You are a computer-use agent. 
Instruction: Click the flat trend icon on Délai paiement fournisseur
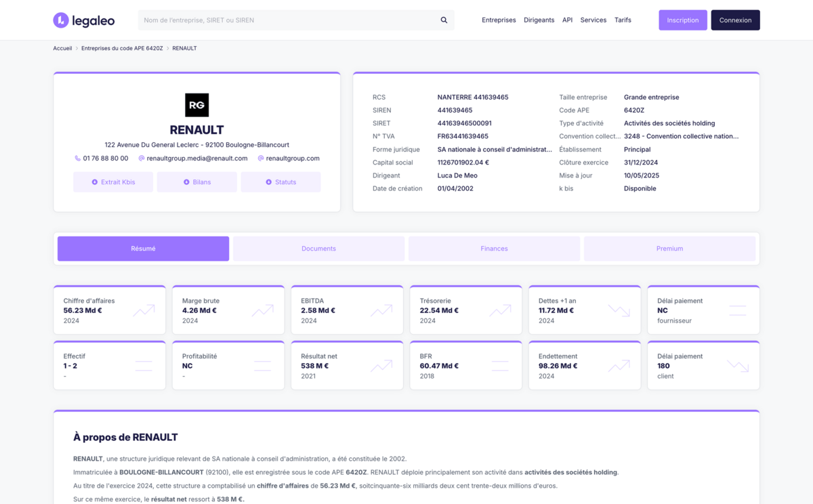tap(738, 311)
